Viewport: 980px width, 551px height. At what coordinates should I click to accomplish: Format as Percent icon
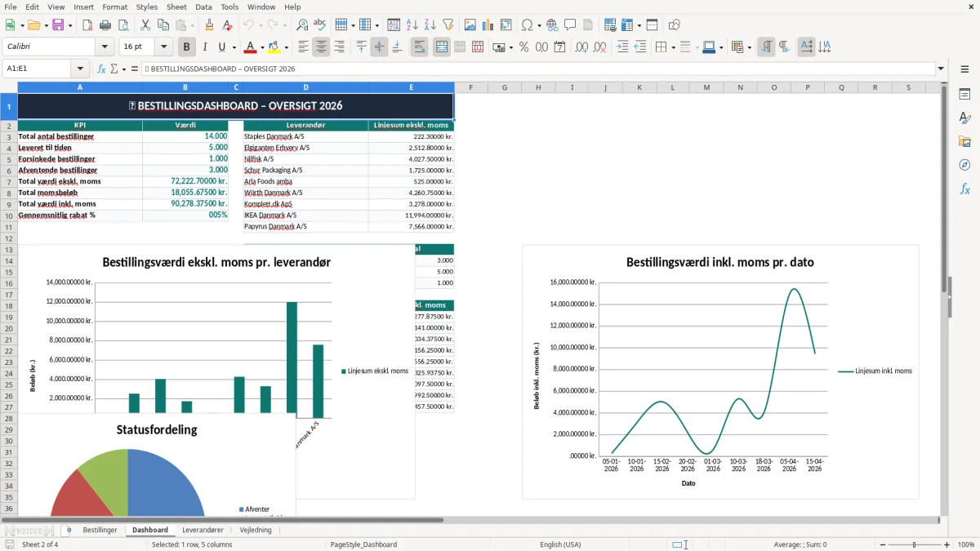coord(523,47)
